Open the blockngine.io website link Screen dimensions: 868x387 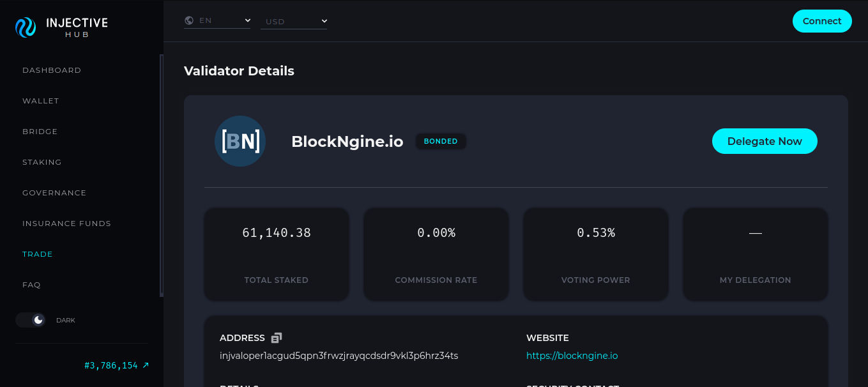click(x=572, y=356)
